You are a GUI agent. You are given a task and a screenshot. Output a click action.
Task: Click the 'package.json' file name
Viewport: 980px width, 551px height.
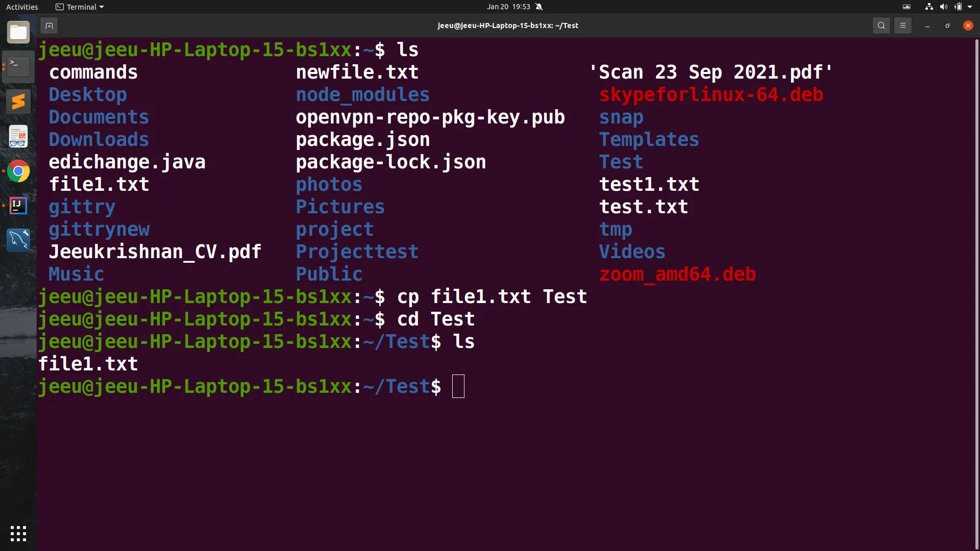[x=363, y=139]
